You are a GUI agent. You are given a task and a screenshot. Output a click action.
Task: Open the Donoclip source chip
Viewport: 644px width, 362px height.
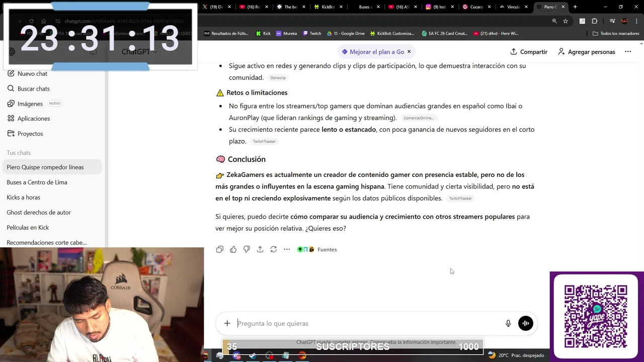point(278,78)
